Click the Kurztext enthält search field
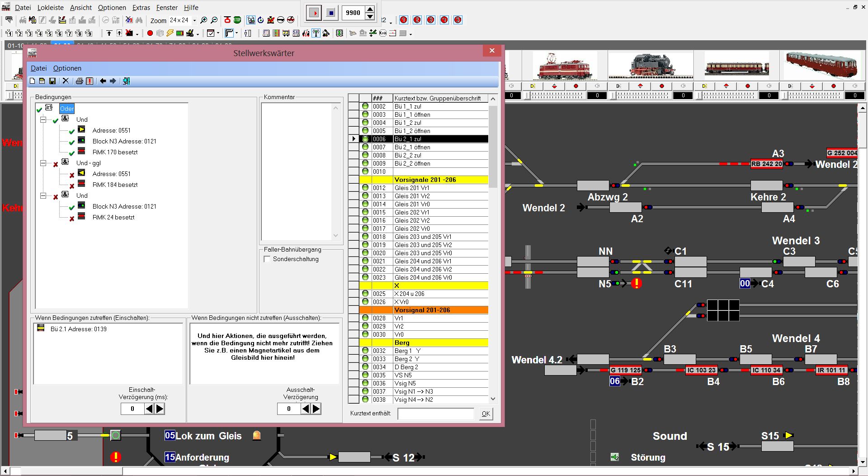The image size is (868, 476). pos(436,414)
